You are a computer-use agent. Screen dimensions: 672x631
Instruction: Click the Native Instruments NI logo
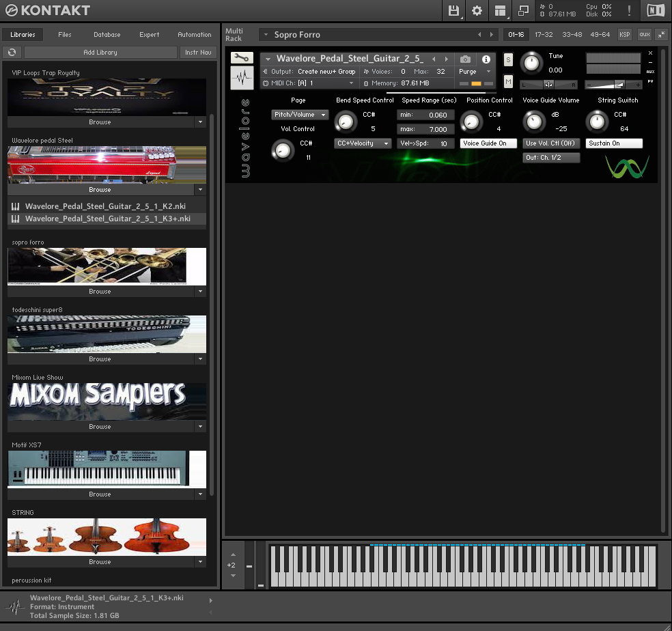(x=656, y=11)
